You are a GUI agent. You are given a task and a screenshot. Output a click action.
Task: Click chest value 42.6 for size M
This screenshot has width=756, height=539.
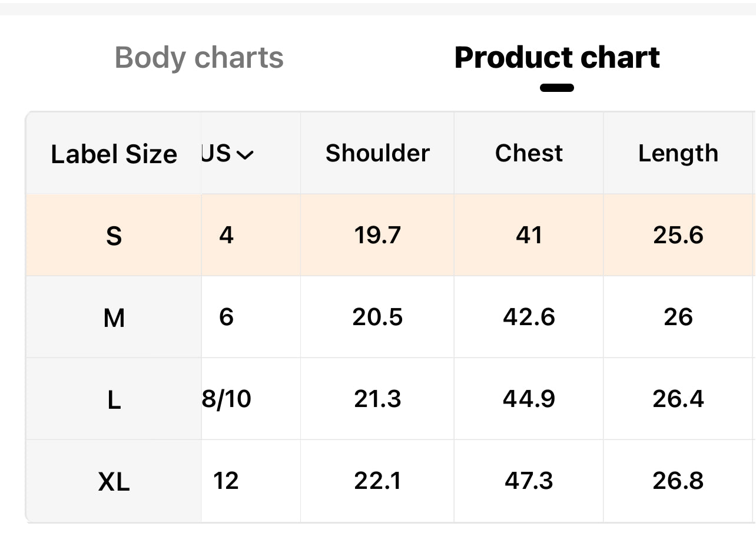[x=529, y=317]
